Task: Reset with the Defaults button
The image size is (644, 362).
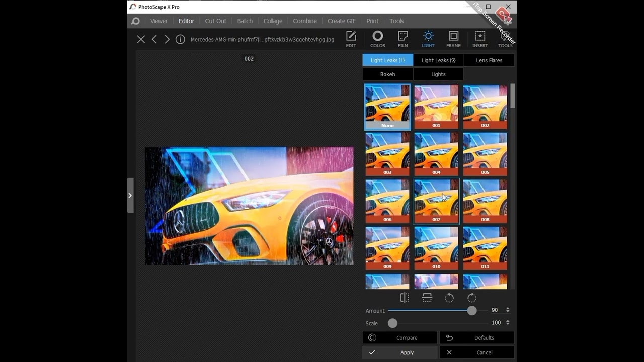Action: (477, 338)
